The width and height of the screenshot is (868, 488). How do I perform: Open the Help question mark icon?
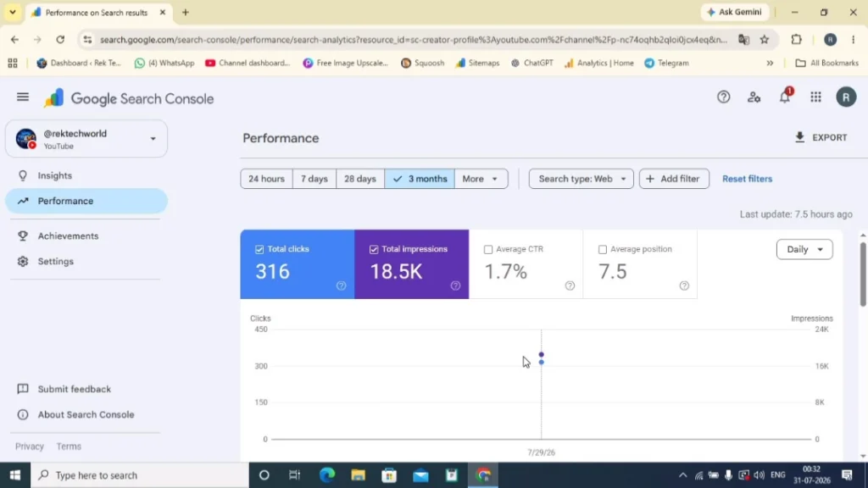[x=724, y=97]
